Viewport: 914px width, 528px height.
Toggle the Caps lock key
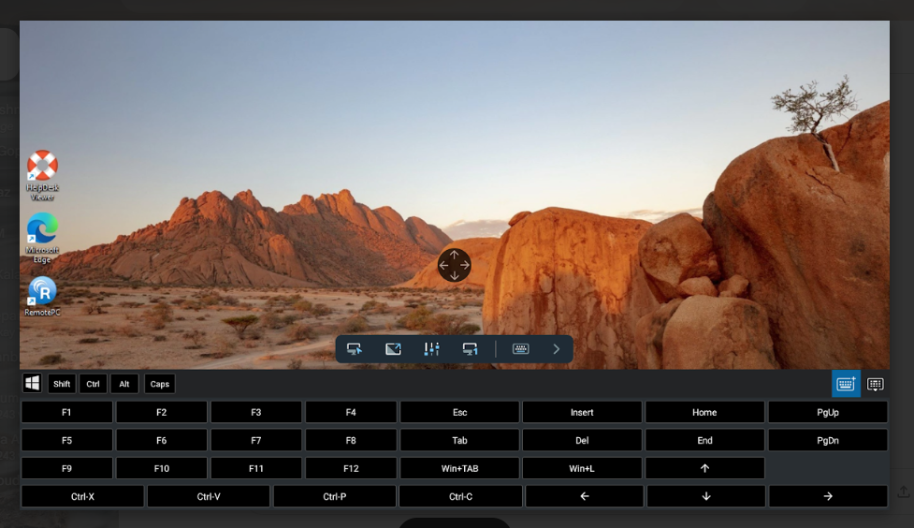point(160,384)
